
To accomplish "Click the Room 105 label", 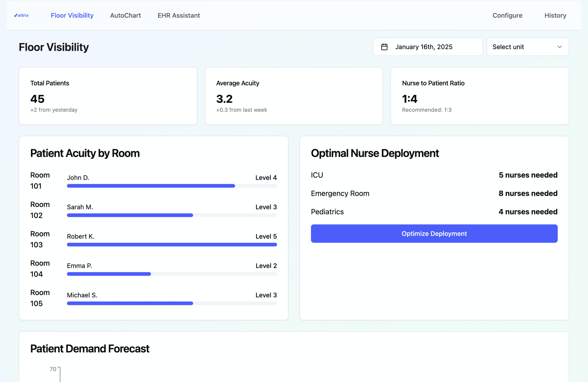I will tap(40, 298).
